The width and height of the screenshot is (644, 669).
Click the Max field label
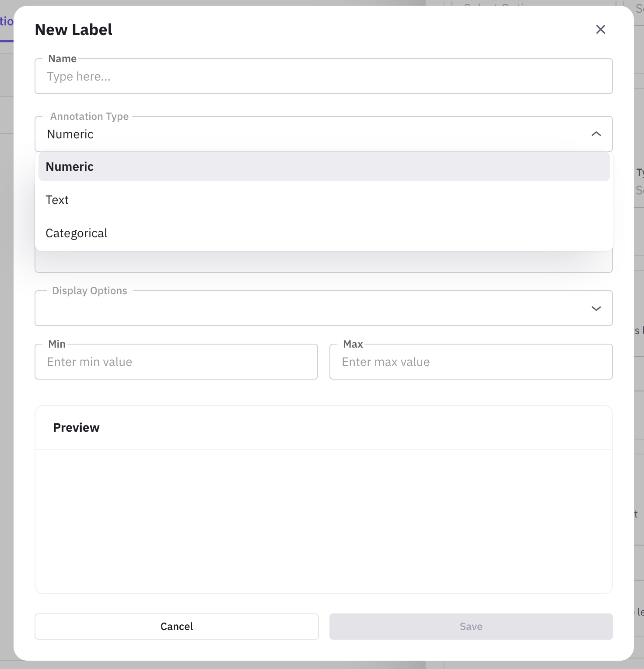coord(353,344)
